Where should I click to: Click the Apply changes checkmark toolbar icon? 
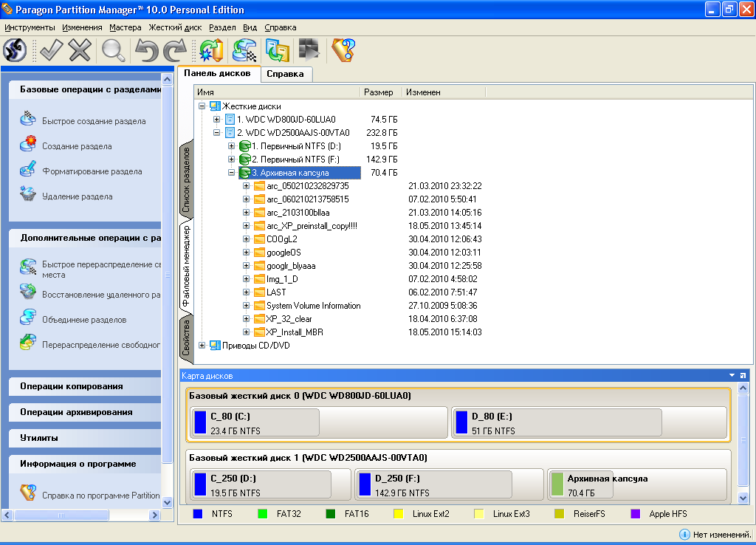pos(51,50)
